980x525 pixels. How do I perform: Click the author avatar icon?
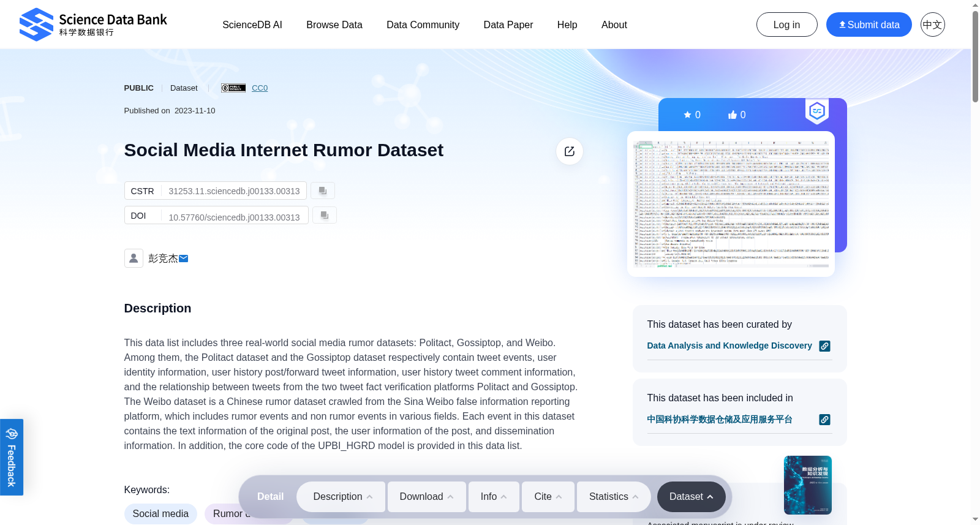tap(134, 258)
